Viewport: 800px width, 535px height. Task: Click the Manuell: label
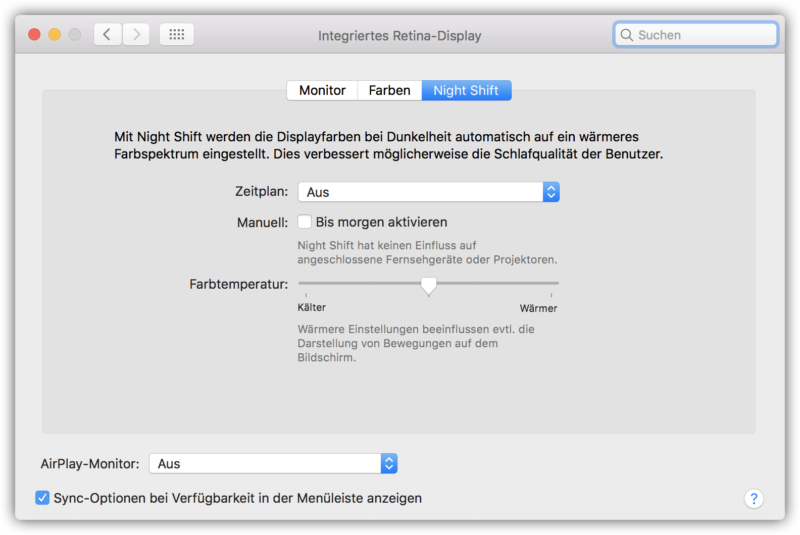pyautogui.click(x=262, y=222)
